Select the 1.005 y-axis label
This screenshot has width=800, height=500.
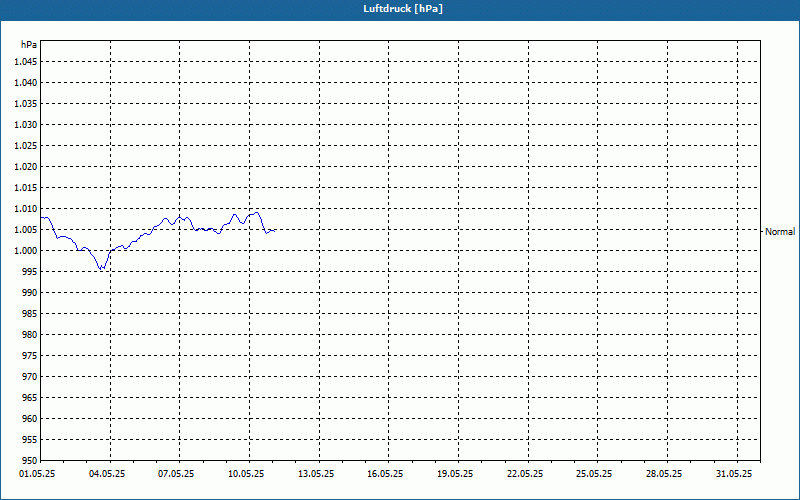coord(26,230)
